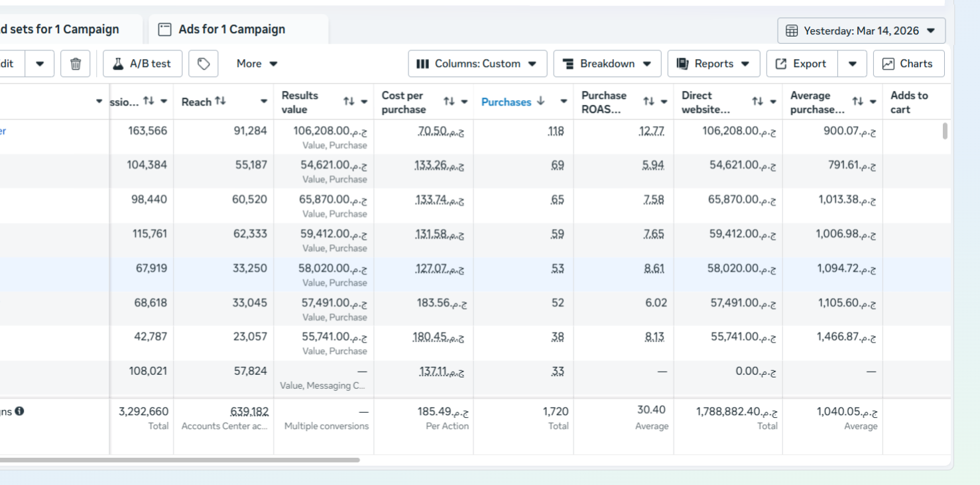
Task: Click the vertical scrollbar thumb on table
Action: pos(945,131)
